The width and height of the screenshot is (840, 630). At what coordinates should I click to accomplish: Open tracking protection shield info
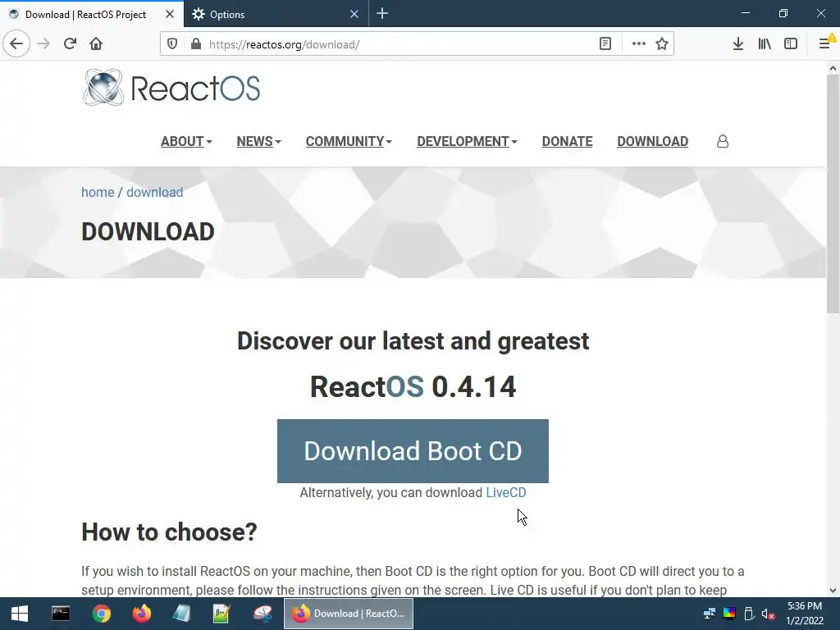172,44
